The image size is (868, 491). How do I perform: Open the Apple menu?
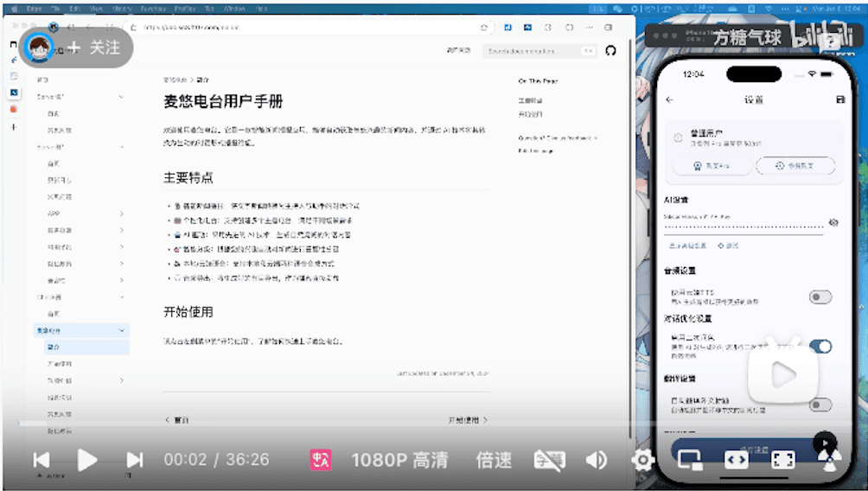tap(15, 9)
